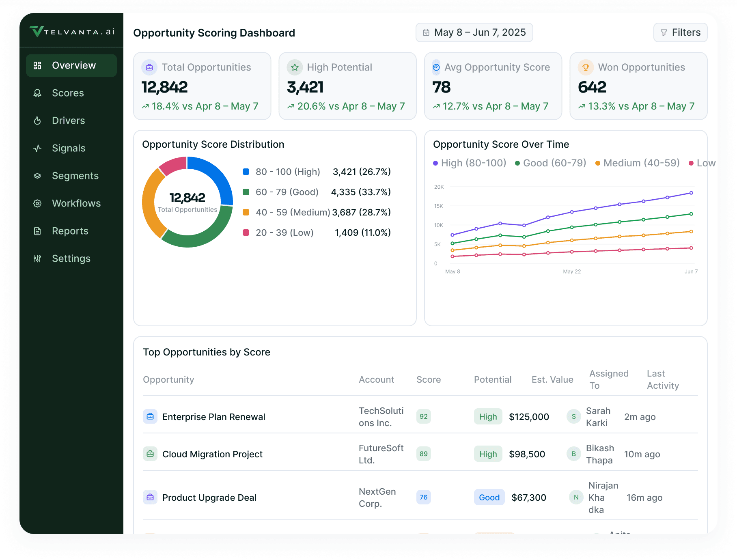Click the last High series point at Jun 7
This screenshot has height=560, width=737.
pyautogui.click(x=691, y=193)
